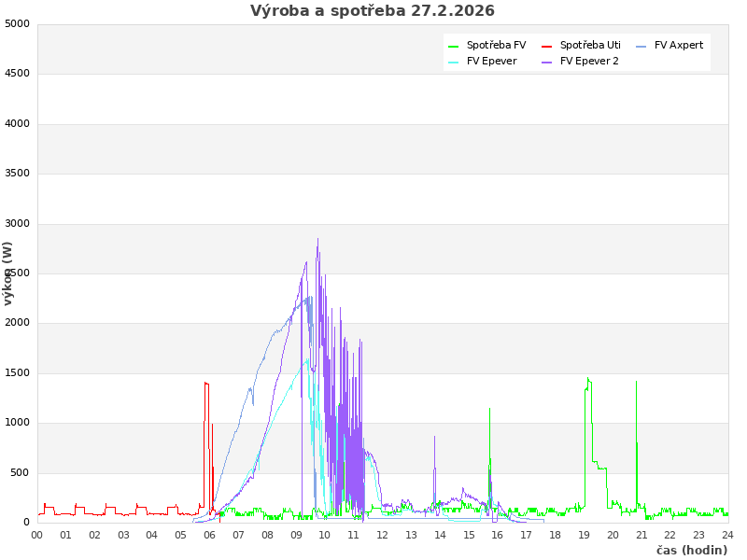Click the blue FV Axpert legend swatch
Screen dimensions: 747x560
(641, 46)
